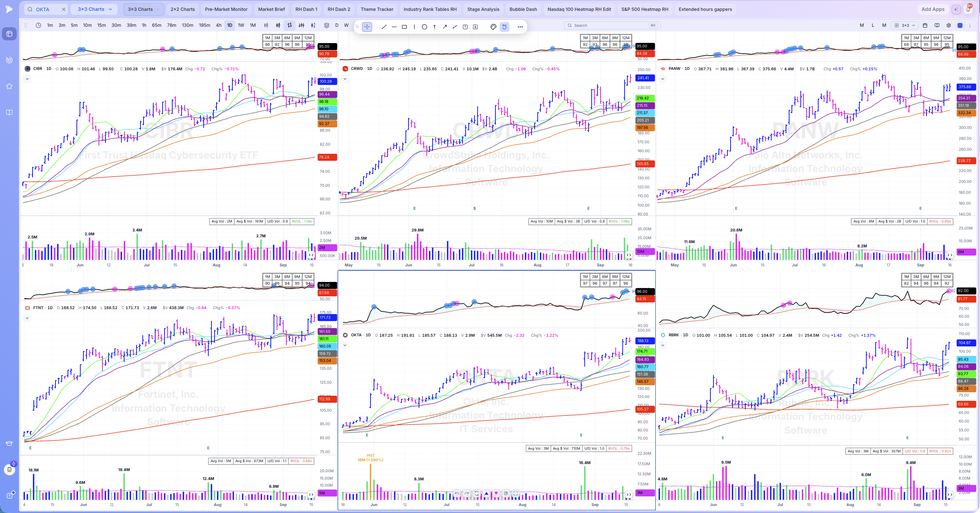
Task: Select the arrow drawing tool
Action: (x=445, y=27)
